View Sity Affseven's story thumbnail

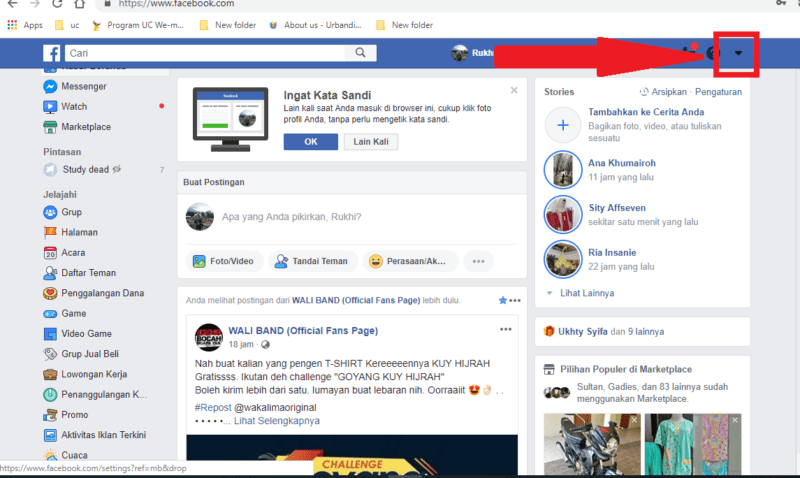pyautogui.click(x=563, y=215)
